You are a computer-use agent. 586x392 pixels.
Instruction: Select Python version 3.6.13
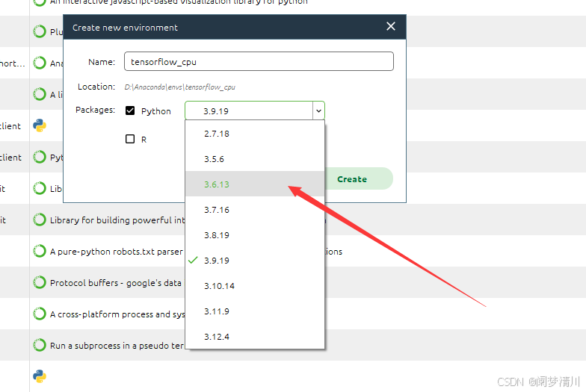click(x=255, y=184)
